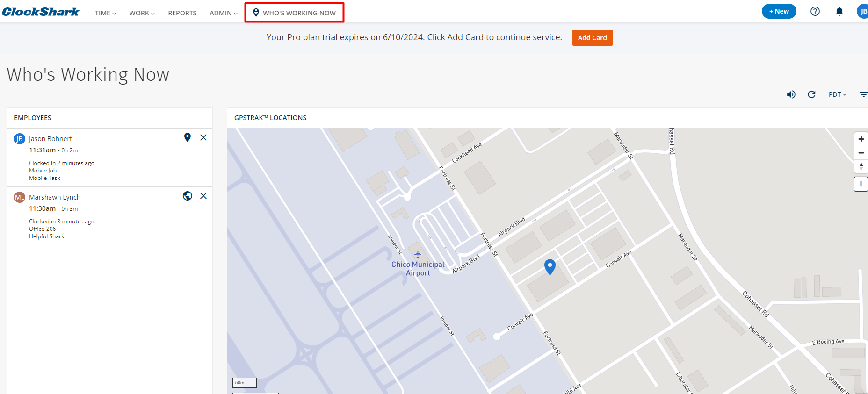This screenshot has height=394, width=868.
Task: Click the Lockheed Ave street label
Action: pyautogui.click(x=467, y=153)
